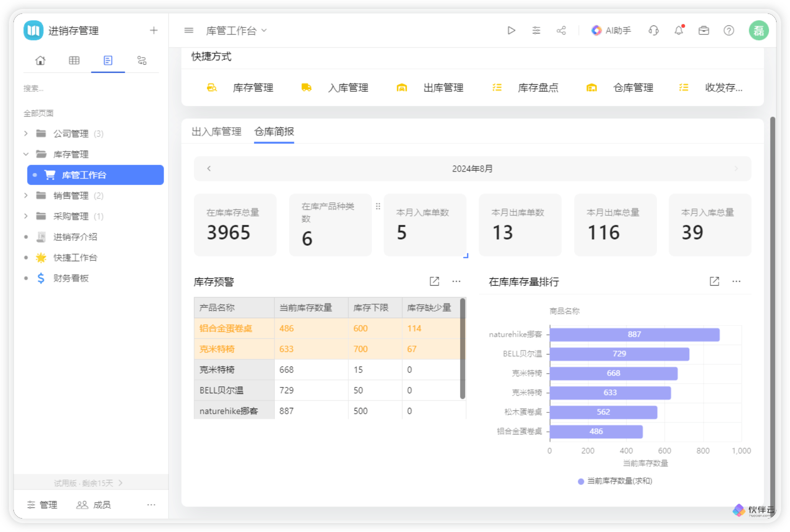Open 试用版 · 剩余15天 trial link
Image resolution: width=790 pixels, height=532 pixels.
coord(88,483)
